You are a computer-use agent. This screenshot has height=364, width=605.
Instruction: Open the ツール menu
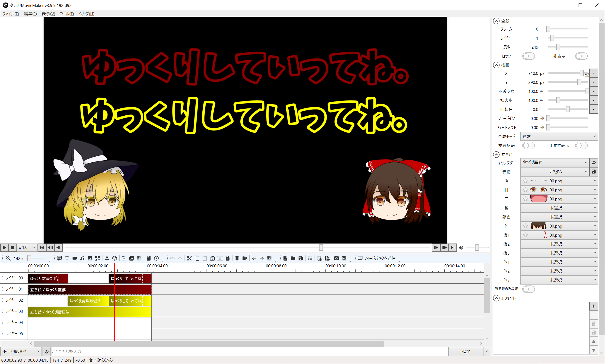coord(67,14)
